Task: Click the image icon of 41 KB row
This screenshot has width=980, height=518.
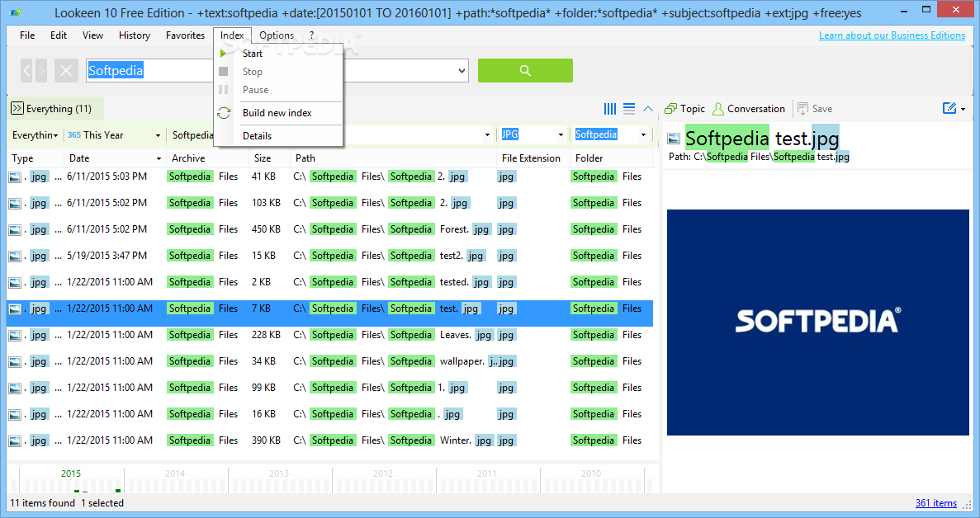Action: (x=15, y=177)
